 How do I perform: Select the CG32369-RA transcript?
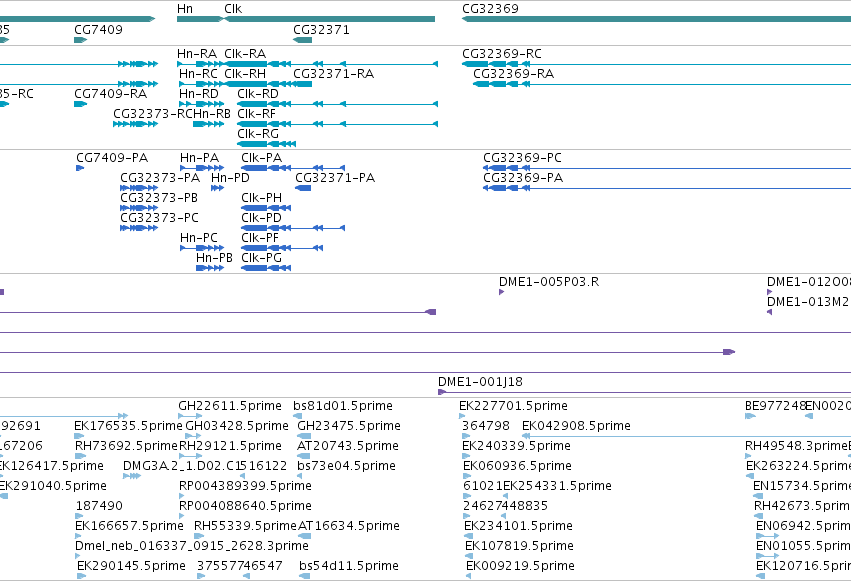pos(513,74)
